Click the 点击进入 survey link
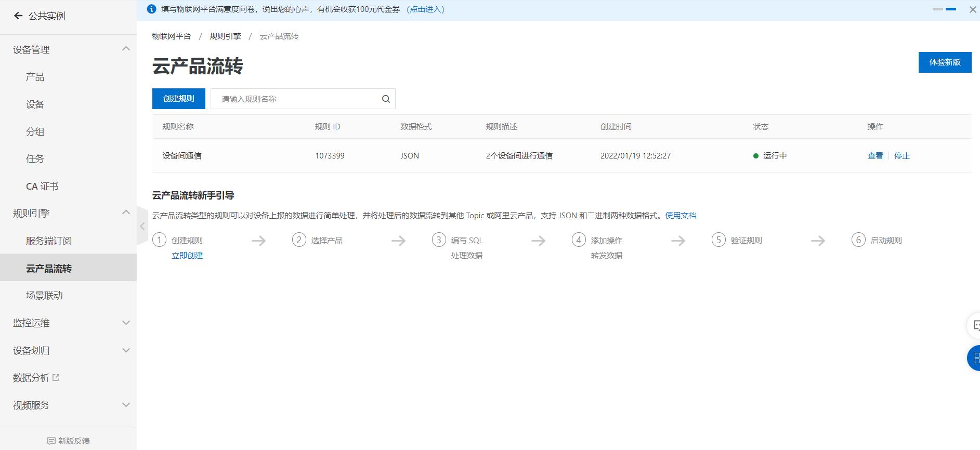The image size is (980, 450). [x=425, y=9]
